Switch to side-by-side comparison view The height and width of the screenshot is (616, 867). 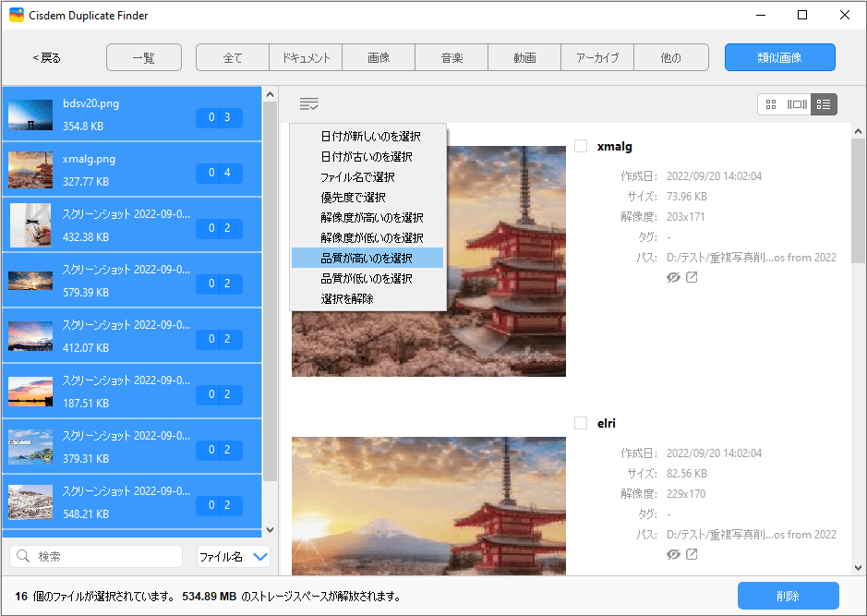tap(797, 104)
